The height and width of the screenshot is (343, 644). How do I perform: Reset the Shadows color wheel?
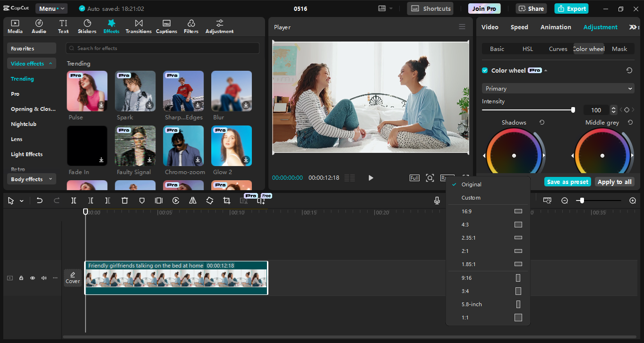(541, 122)
